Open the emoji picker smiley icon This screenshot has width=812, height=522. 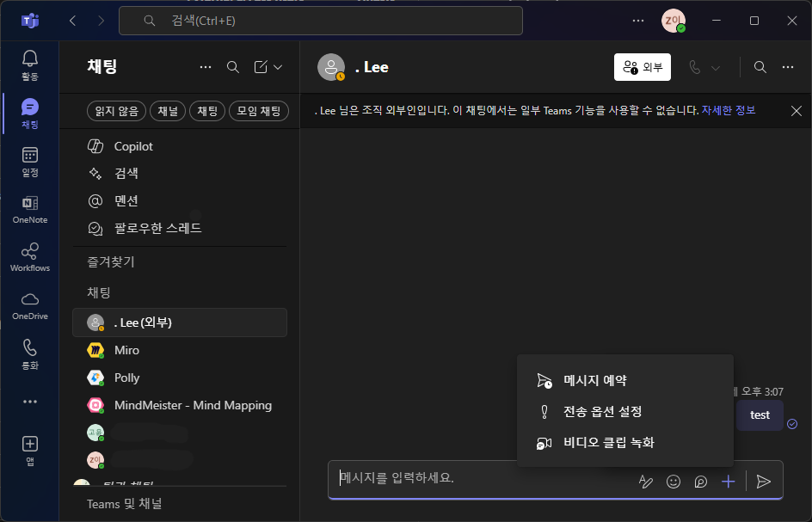pos(673,482)
